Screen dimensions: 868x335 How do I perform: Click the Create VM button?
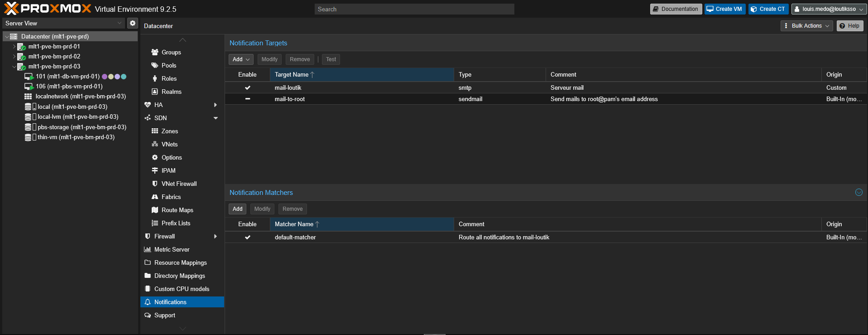click(x=724, y=9)
